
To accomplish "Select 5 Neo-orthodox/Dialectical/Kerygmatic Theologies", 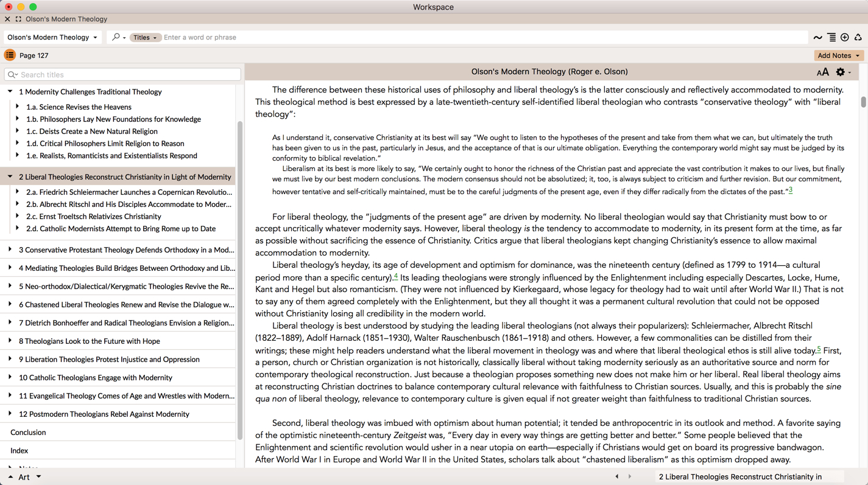I will click(126, 286).
